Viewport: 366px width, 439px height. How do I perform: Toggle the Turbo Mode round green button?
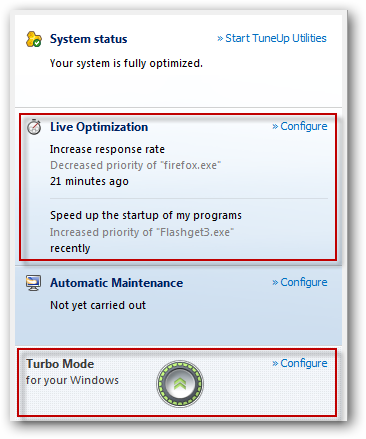click(x=180, y=384)
